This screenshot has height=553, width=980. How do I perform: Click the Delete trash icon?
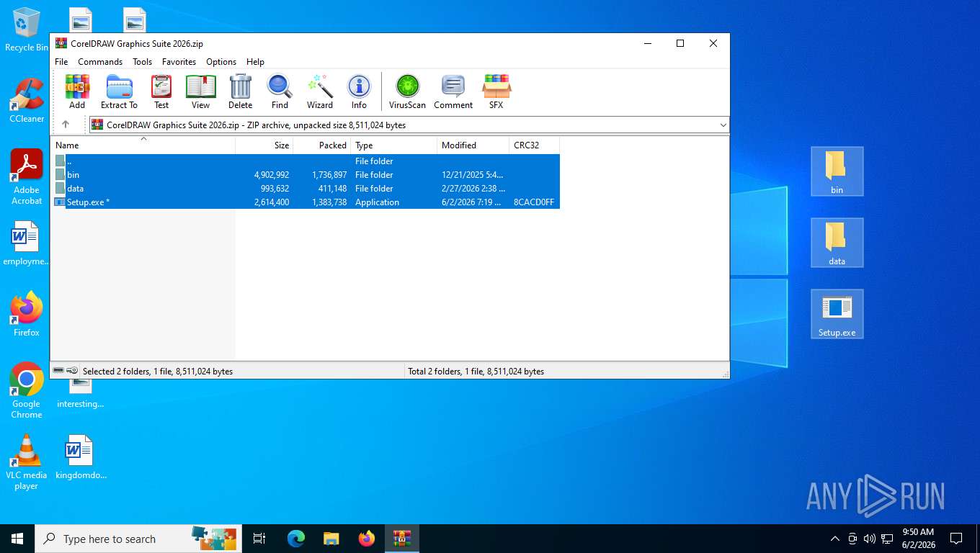tap(240, 91)
